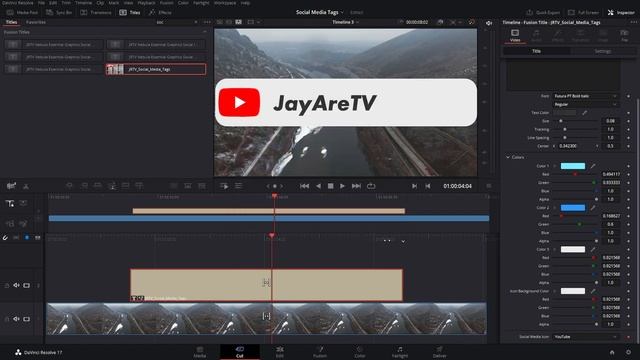Open the Sync Bin panel
The height and width of the screenshot is (360, 640).
point(59,13)
